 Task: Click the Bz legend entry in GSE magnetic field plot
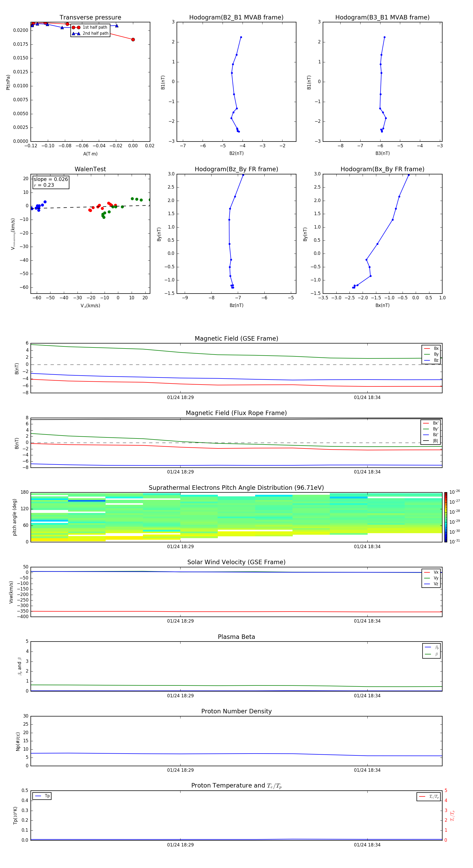[x=431, y=360]
